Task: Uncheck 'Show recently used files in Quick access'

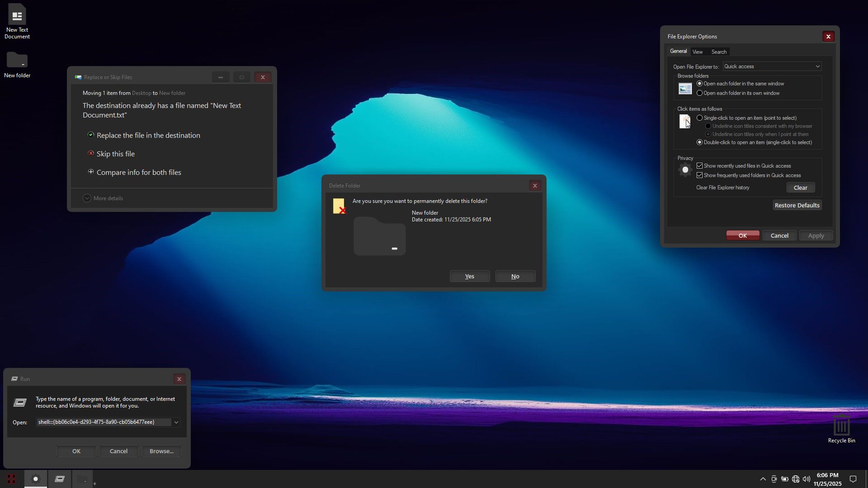Action: [700, 166]
